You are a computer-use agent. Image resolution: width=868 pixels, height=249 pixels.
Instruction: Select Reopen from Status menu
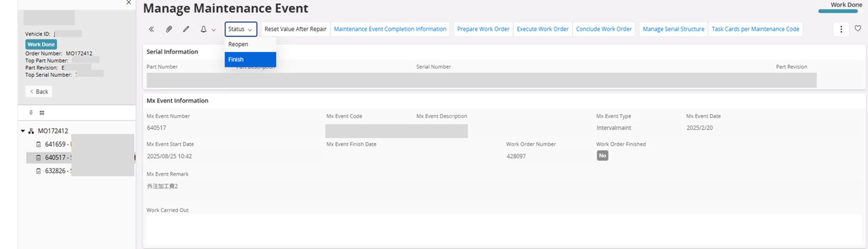(251, 44)
